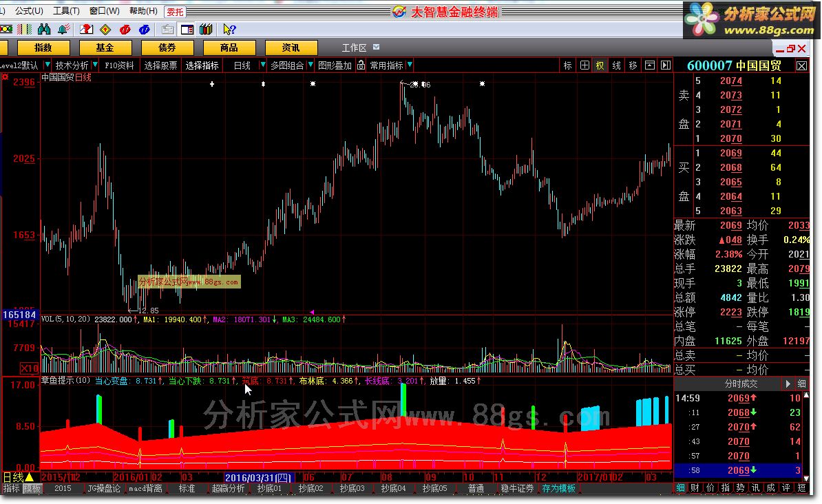
Task: Expand the 工作区 dropdown
Action: click(x=376, y=48)
